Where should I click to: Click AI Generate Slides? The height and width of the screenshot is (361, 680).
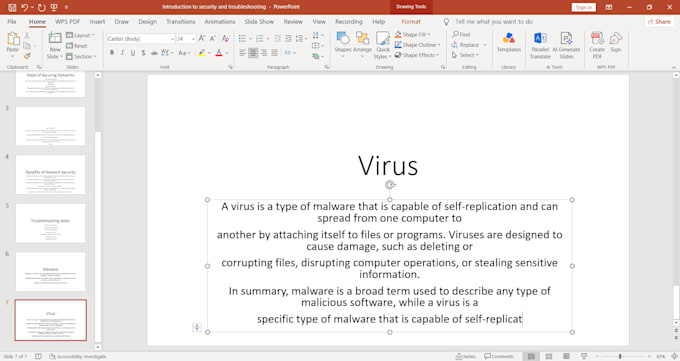click(566, 45)
